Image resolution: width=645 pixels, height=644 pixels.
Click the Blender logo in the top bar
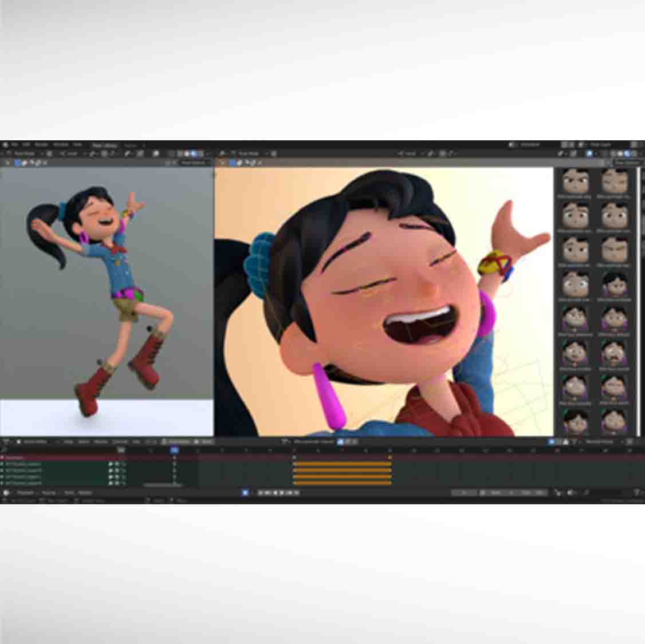(x=5, y=145)
